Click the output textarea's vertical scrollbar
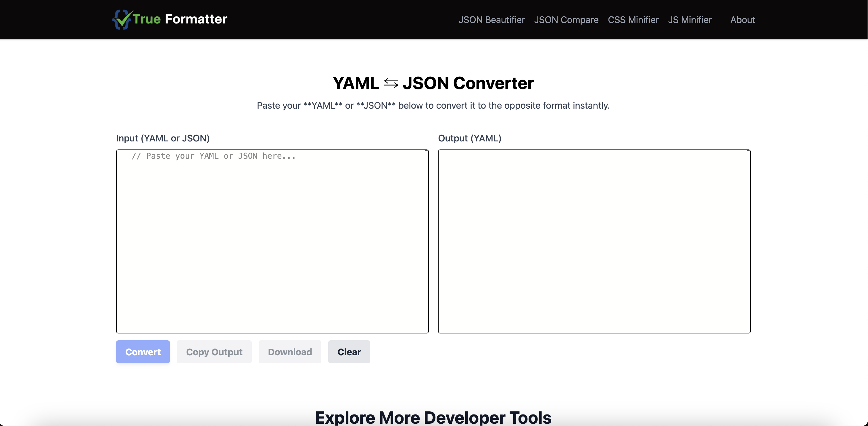 point(748,241)
